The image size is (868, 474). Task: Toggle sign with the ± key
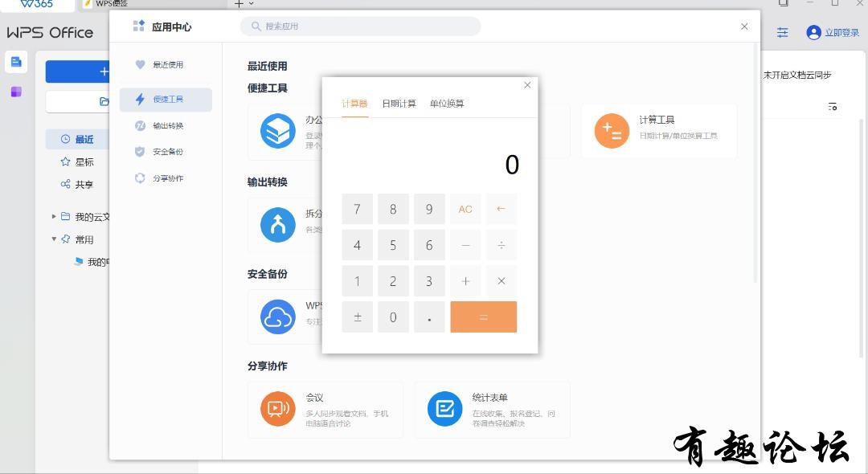click(357, 317)
